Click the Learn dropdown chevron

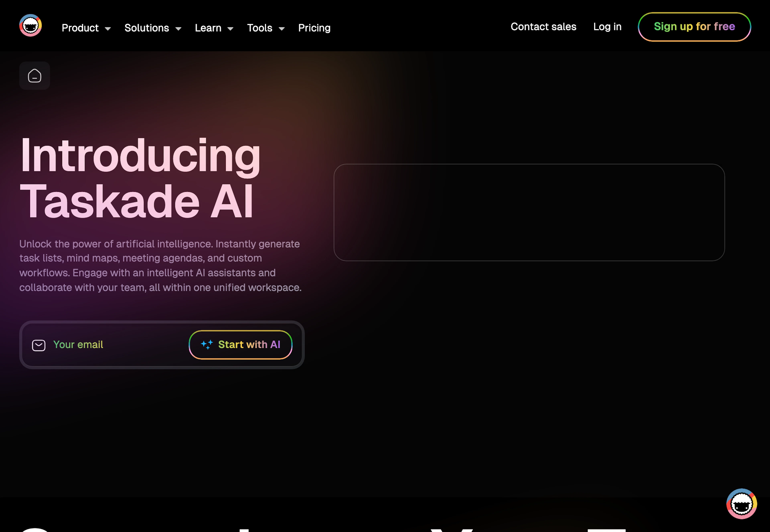pos(231,28)
